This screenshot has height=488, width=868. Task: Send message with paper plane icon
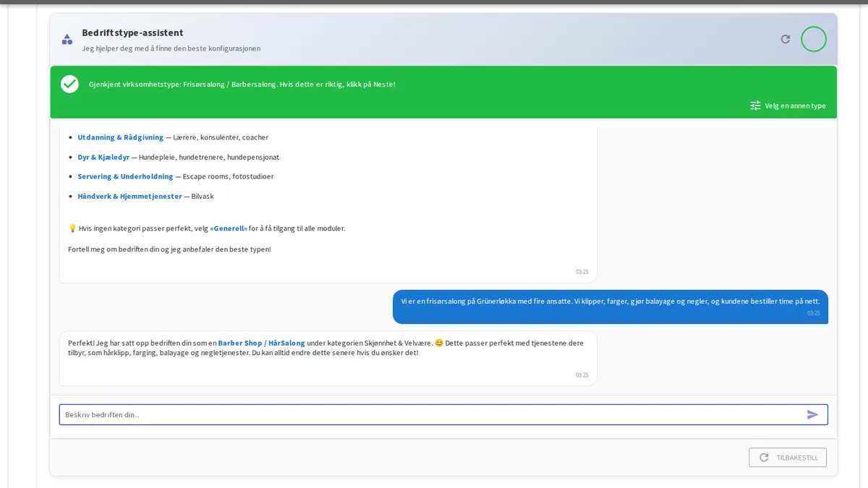tap(813, 414)
